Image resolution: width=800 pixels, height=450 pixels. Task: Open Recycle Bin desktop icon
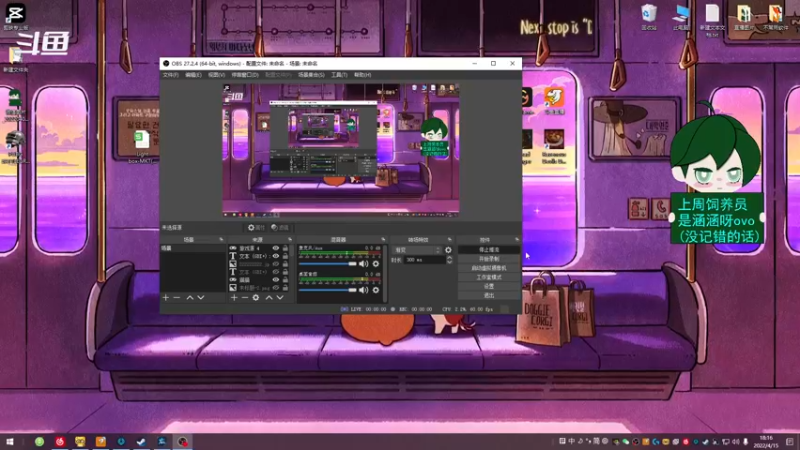coord(649,16)
